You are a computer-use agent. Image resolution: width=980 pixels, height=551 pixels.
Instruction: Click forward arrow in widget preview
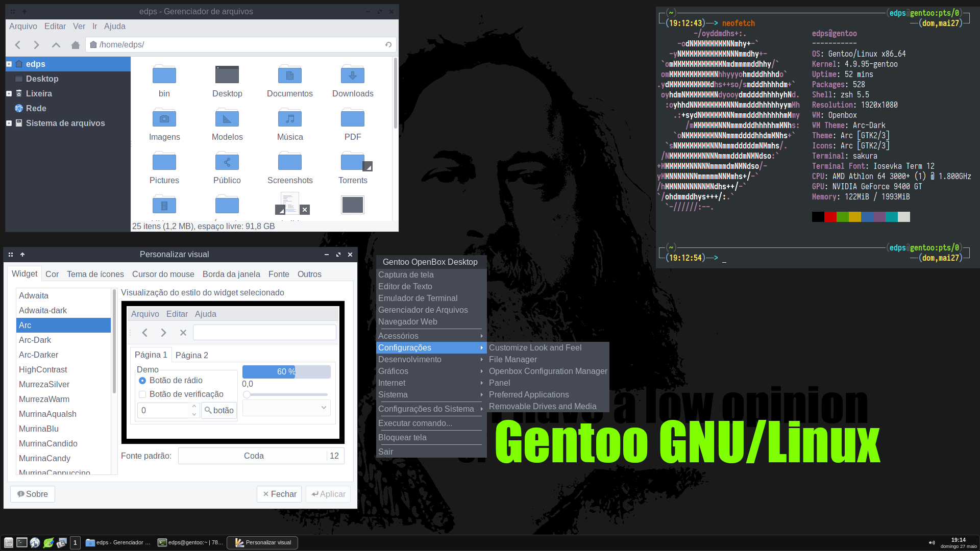pyautogui.click(x=163, y=333)
